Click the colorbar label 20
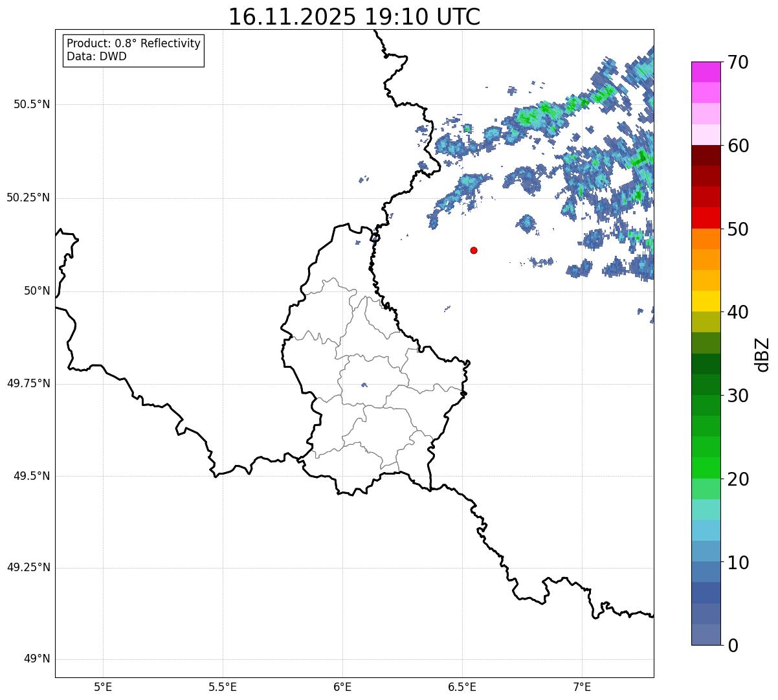The image size is (778, 700). (x=738, y=479)
